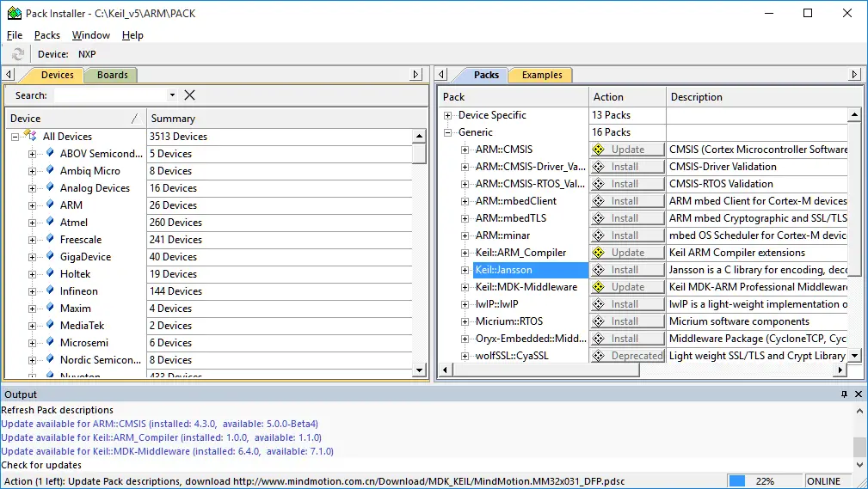The height and width of the screenshot is (489, 868).
Task: Click Update button for ARM::CMSIS
Action: tap(627, 150)
